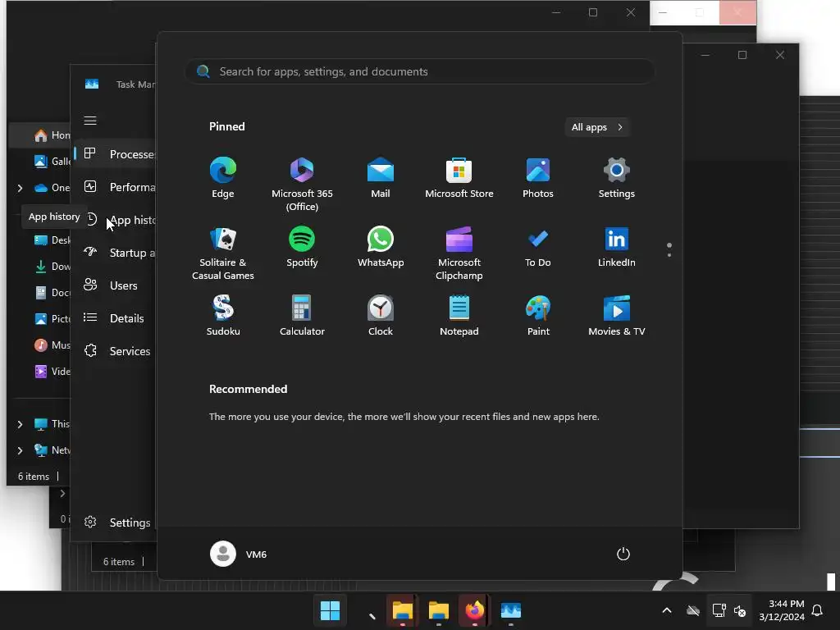Switch to Performance tab in Task Manager
Screen dimensions: 840x630
click(x=116, y=187)
